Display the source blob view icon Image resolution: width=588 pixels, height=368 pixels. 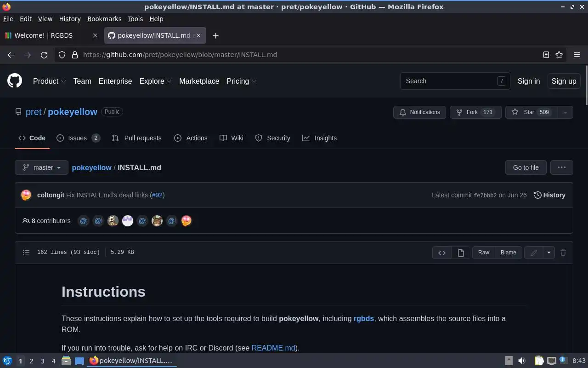(x=442, y=253)
